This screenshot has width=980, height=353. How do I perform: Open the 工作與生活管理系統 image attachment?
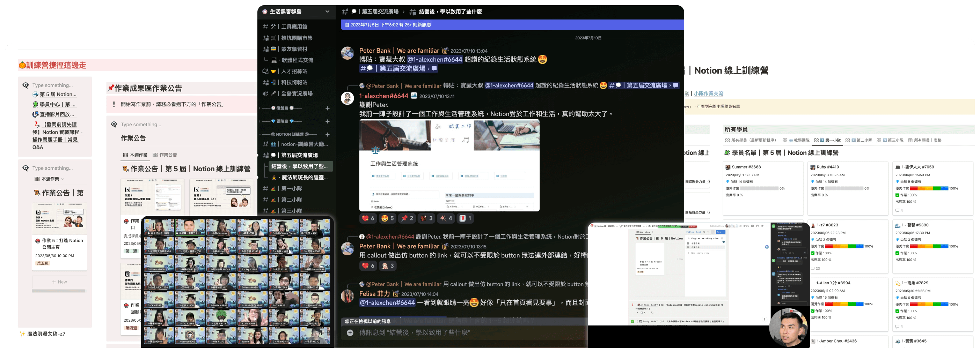click(449, 166)
